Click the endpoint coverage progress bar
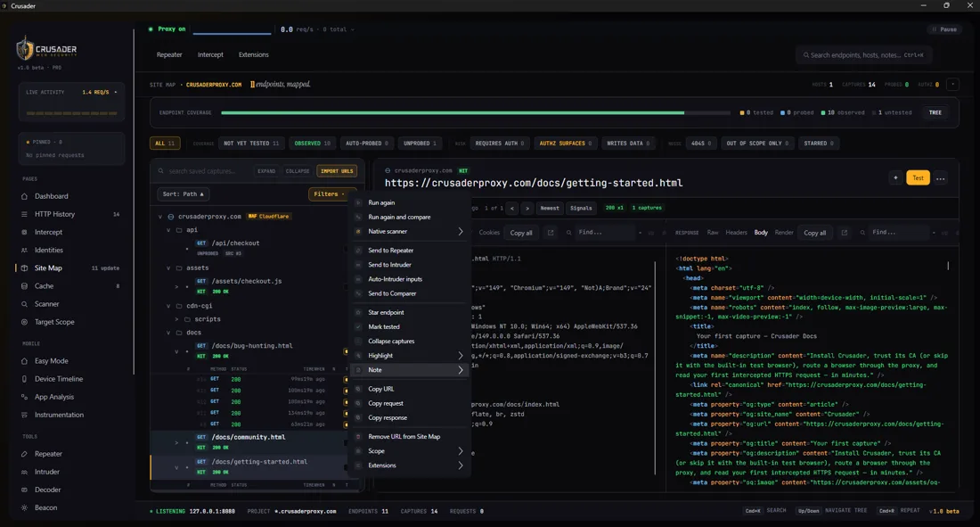 (x=475, y=112)
